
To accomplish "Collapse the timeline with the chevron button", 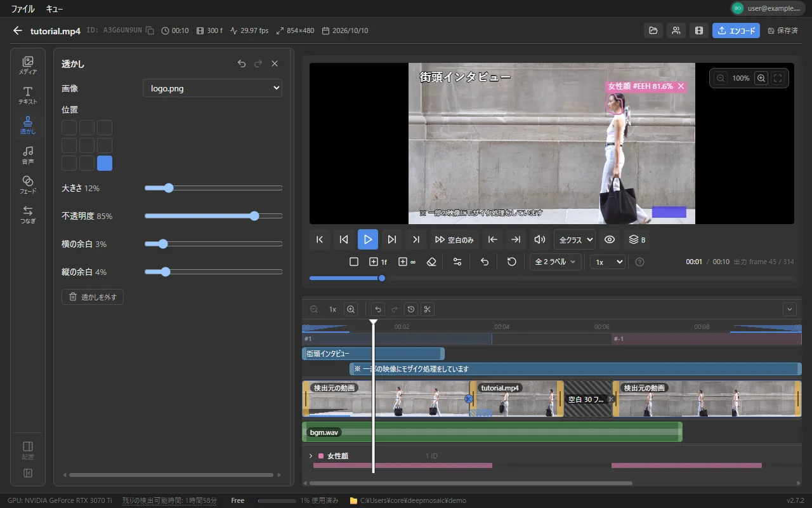I will pos(790,309).
